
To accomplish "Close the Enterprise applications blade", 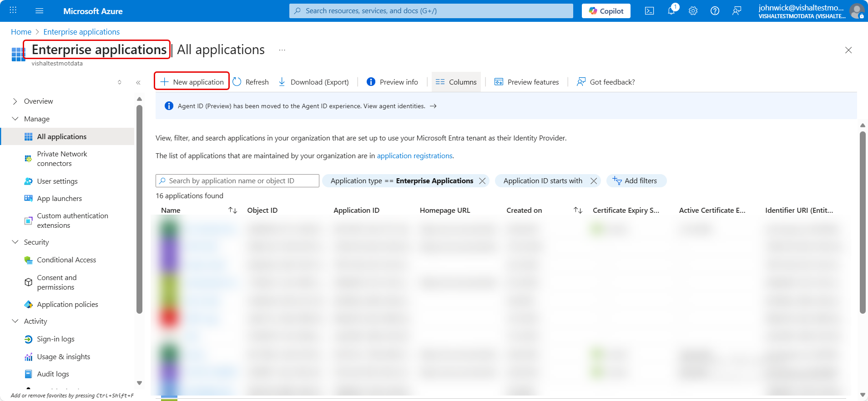I will coord(848,50).
